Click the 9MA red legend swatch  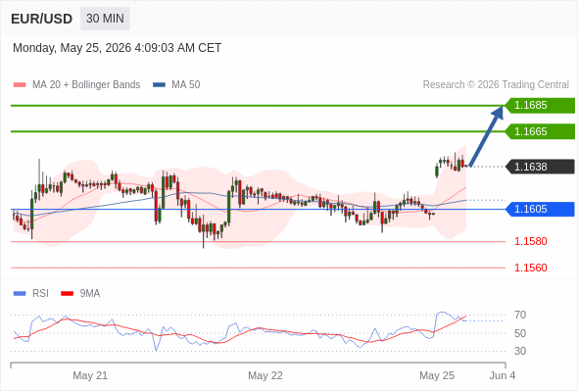(x=67, y=294)
